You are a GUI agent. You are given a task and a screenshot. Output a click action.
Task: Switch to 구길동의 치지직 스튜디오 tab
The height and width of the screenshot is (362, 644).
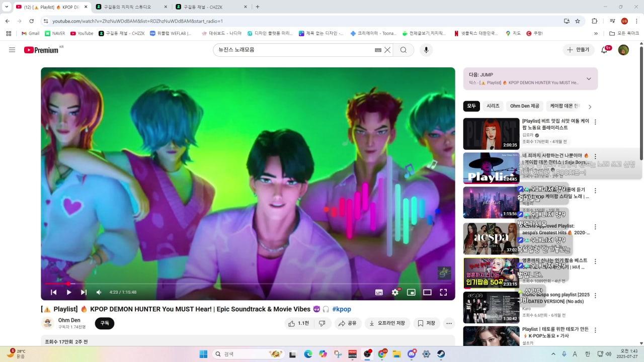tap(131, 7)
